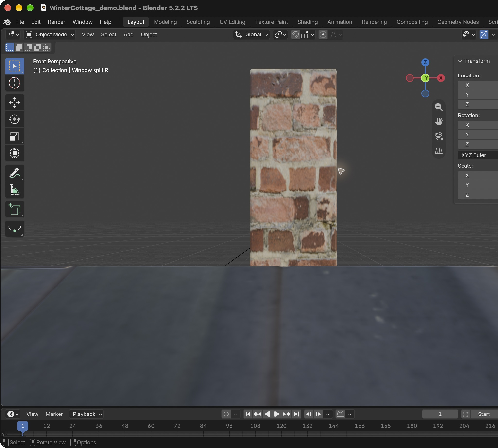Switch to the Shading workspace tab
The width and height of the screenshot is (498, 448).
(308, 22)
